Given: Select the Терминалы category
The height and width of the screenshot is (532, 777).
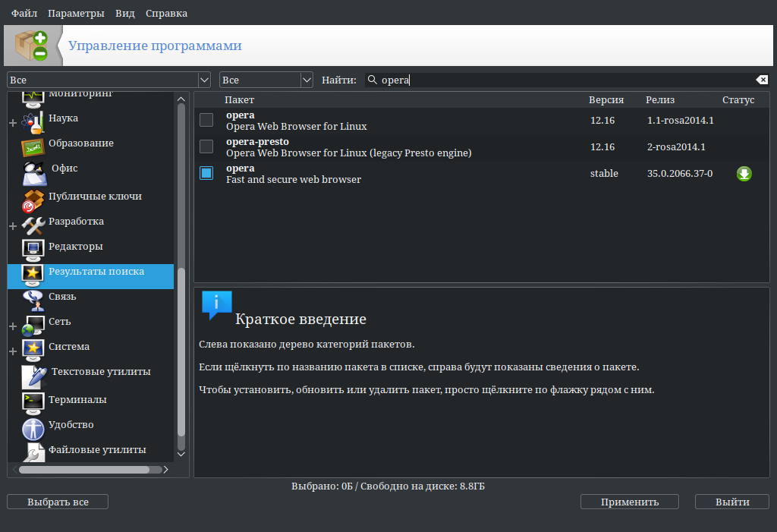Looking at the screenshot, I should click(x=77, y=400).
